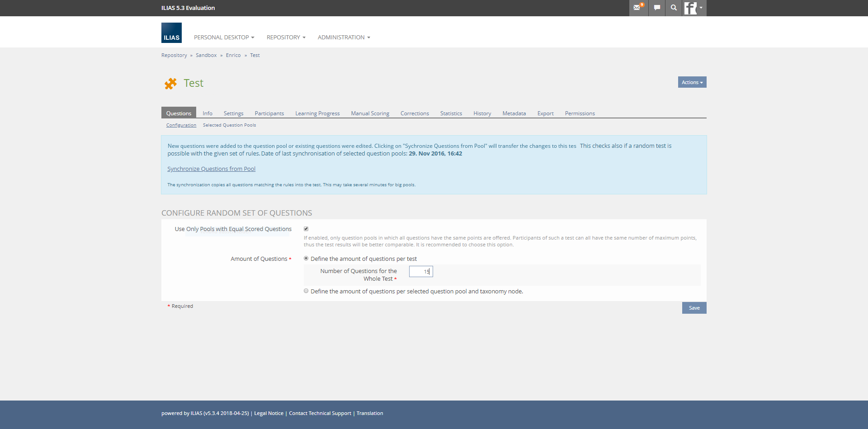Open the History tab
The width and height of the screenshot is (868, 429).
[482, 113]
